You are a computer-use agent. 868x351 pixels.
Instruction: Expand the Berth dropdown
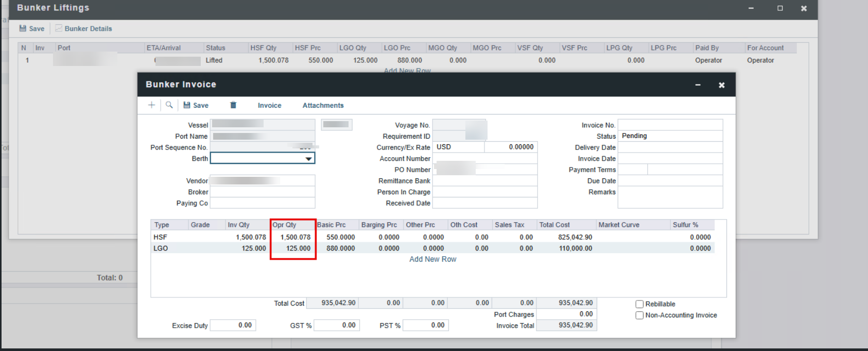coord(308,159)
